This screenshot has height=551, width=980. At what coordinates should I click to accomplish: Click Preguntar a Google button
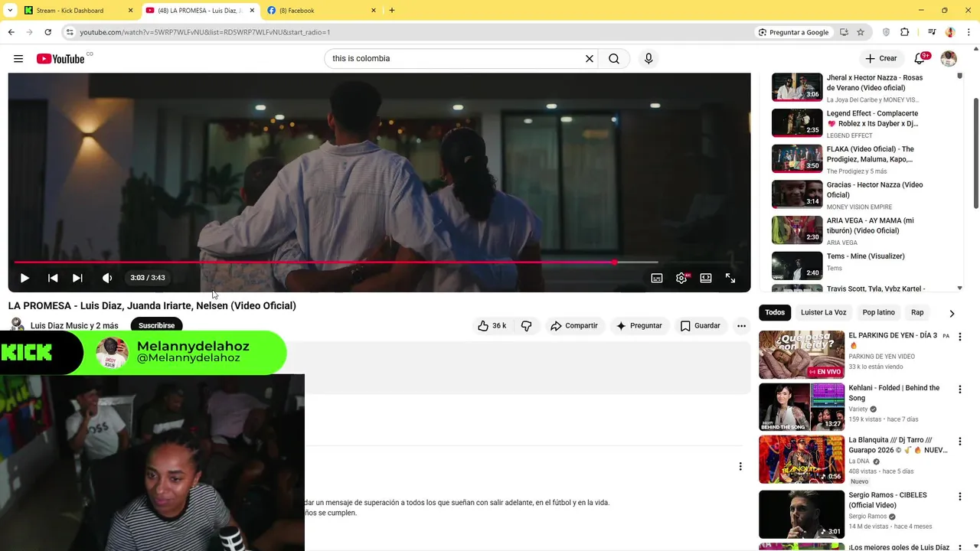(x=793, y=32)
